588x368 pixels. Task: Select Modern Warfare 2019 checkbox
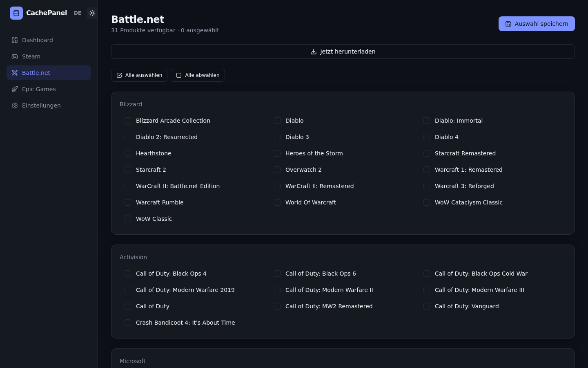point(128,290)
